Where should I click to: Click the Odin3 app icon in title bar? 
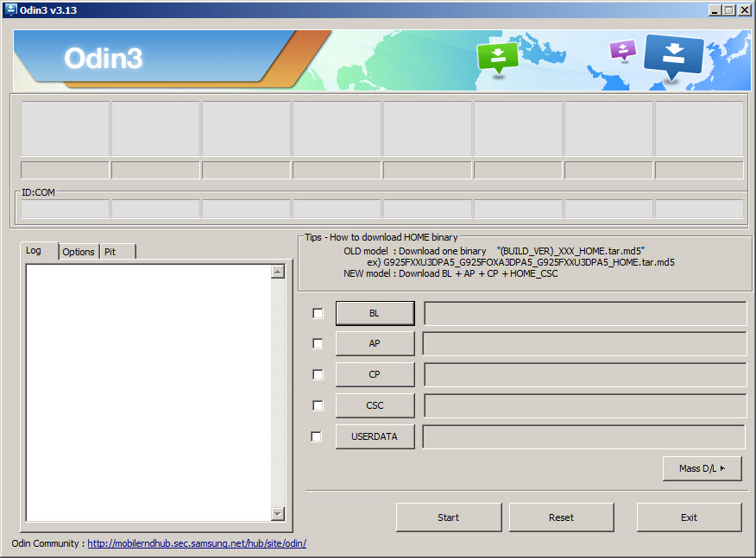(x=10, y=9)
